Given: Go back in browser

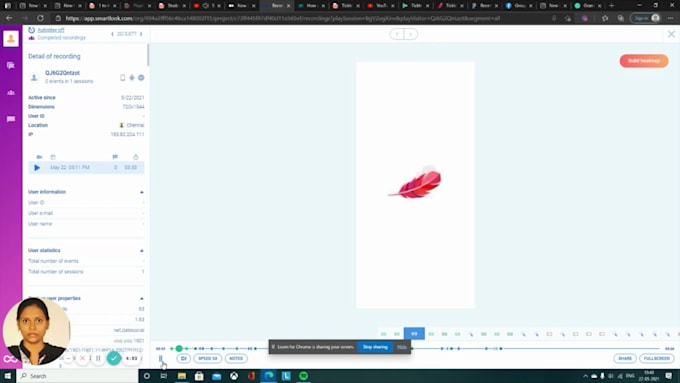Looking at the screenshot, I should (9, 18).
